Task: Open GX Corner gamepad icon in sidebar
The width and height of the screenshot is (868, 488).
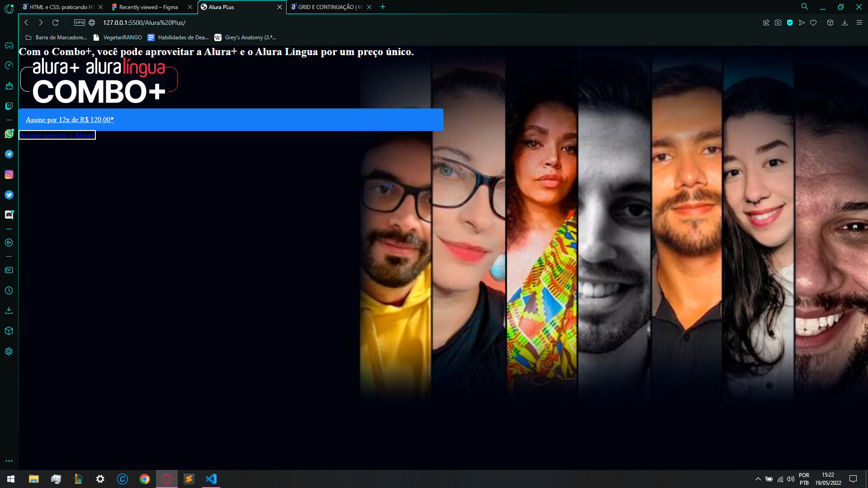Action: [9, 45]
